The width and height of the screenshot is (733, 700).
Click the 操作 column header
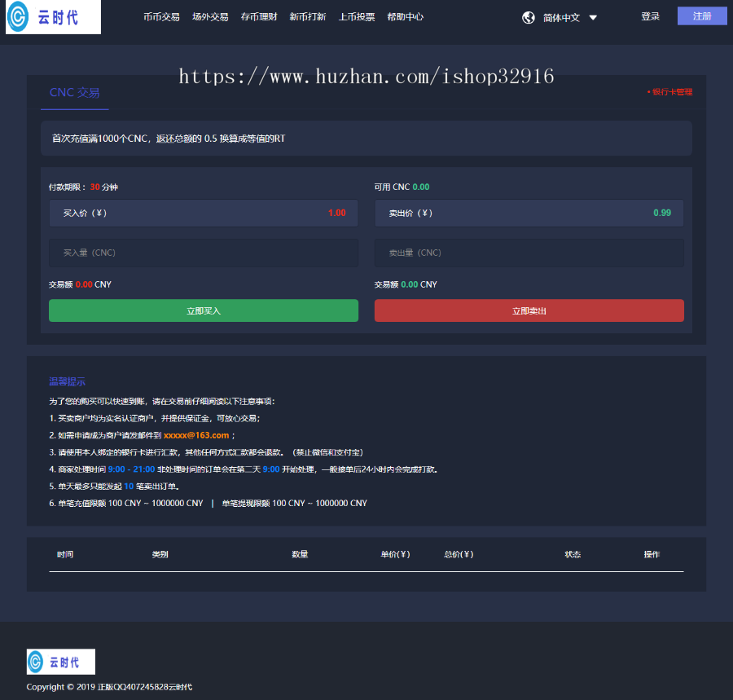pyautogui.click(x=652, y=555)
